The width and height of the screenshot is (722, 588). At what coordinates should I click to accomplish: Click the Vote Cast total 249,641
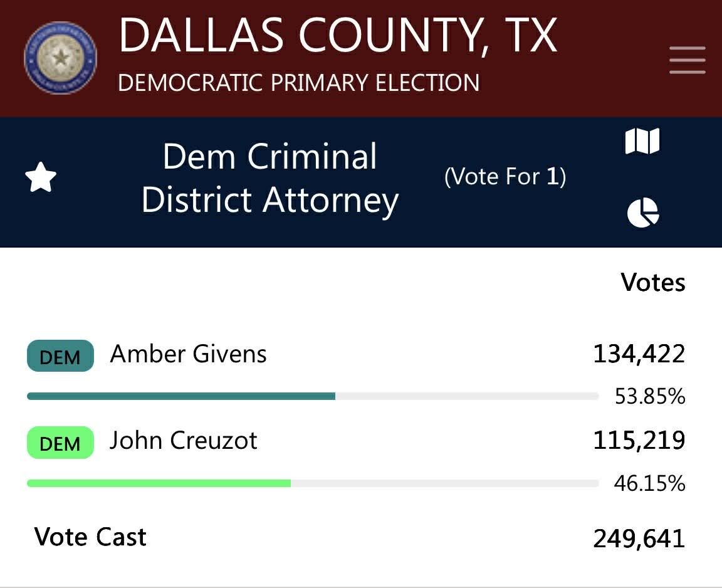tap(639, 538)
